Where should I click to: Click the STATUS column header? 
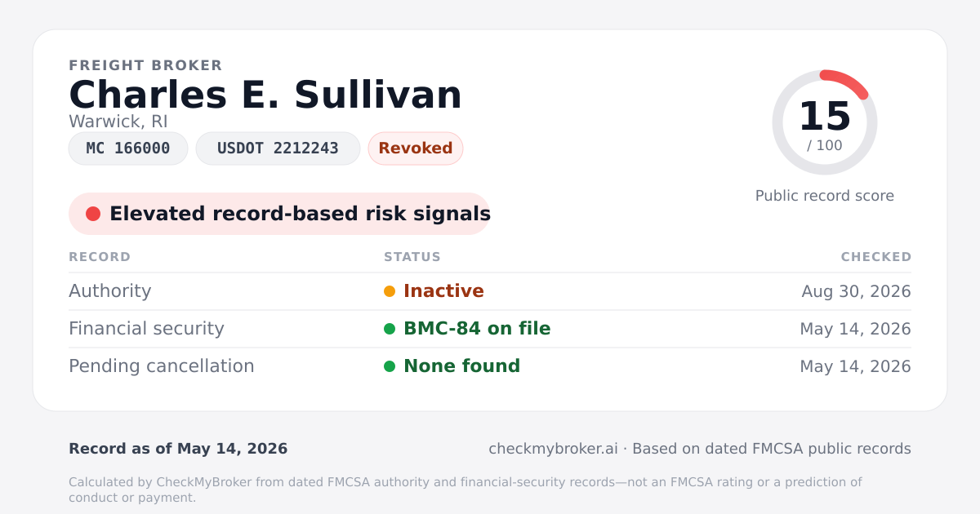412,257
